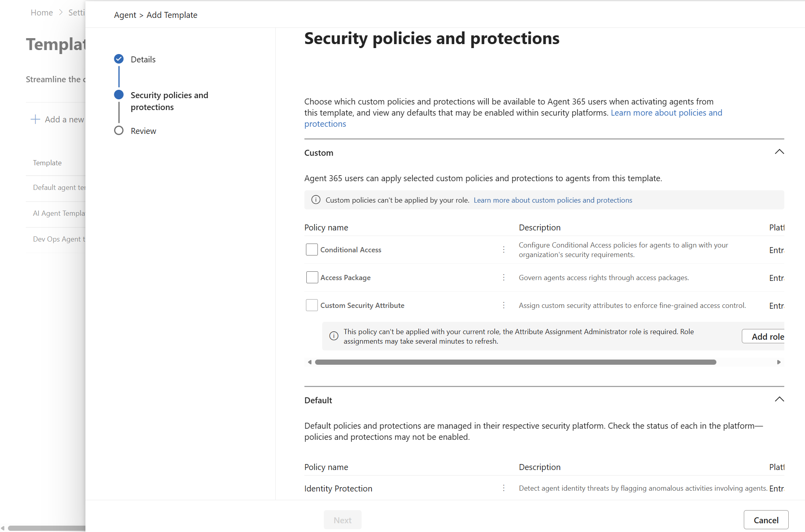Click the plus icon next to Add a new
Viewport: 805px width, 532px height.
pyautogui.click(x=35, y=119)
